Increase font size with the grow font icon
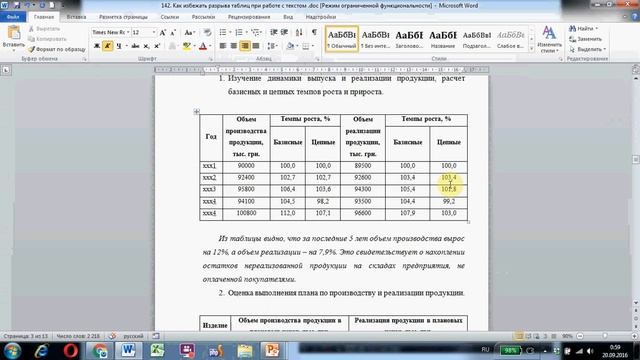640x360 pixels. pos(162,32)
